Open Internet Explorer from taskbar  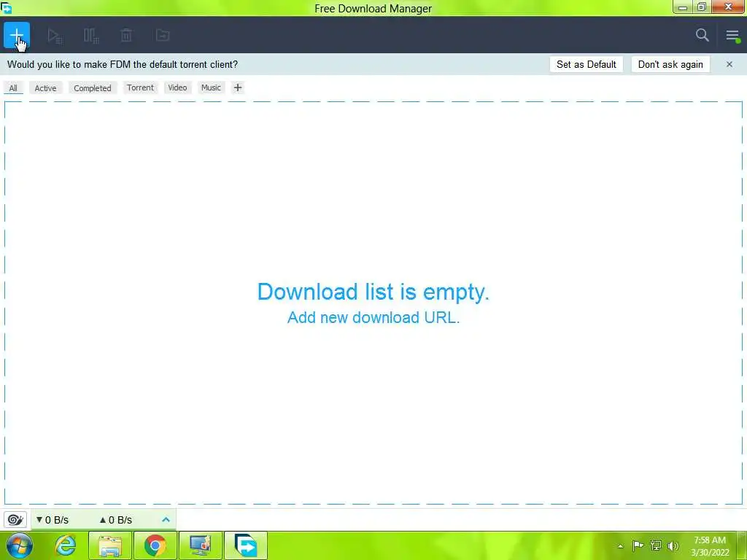(x=66, y=545)
